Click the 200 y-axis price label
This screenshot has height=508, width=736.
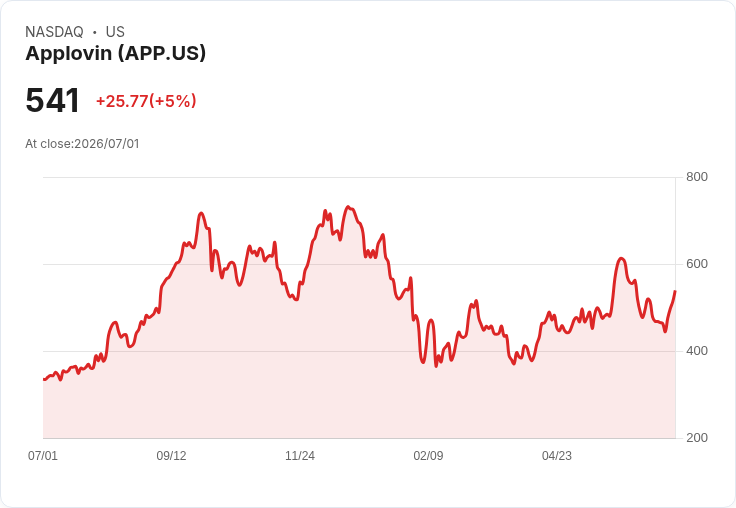click(x=697, y=438)
